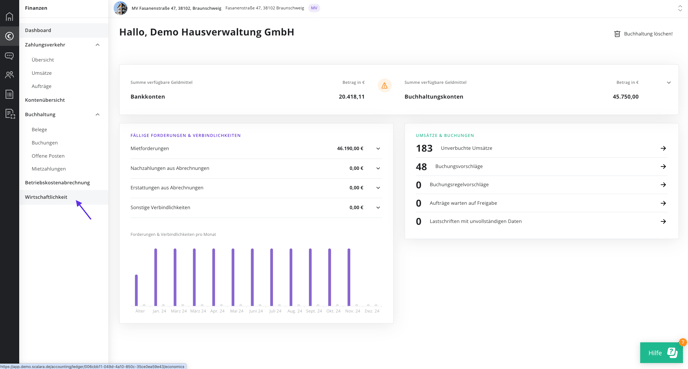The width and height of the screenshot is (688, 369).
Task: Open Unverbuchte Umsätze arrow
Action: click(663, 148)
